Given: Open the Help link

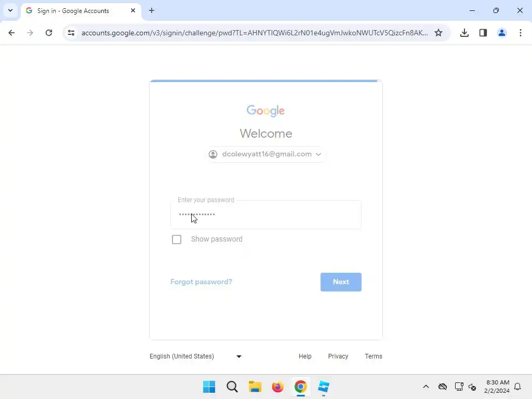Looking at the screenshot, I should (305, 356).
